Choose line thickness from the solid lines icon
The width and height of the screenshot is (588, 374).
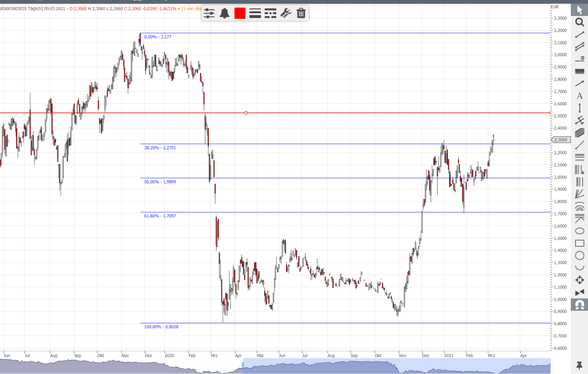point(255,13)
